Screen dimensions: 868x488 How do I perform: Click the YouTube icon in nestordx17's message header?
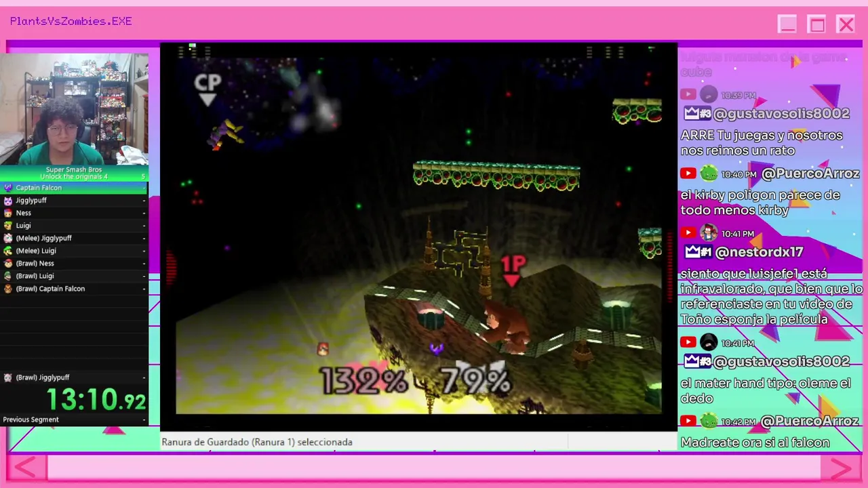(x=688, y=234)
